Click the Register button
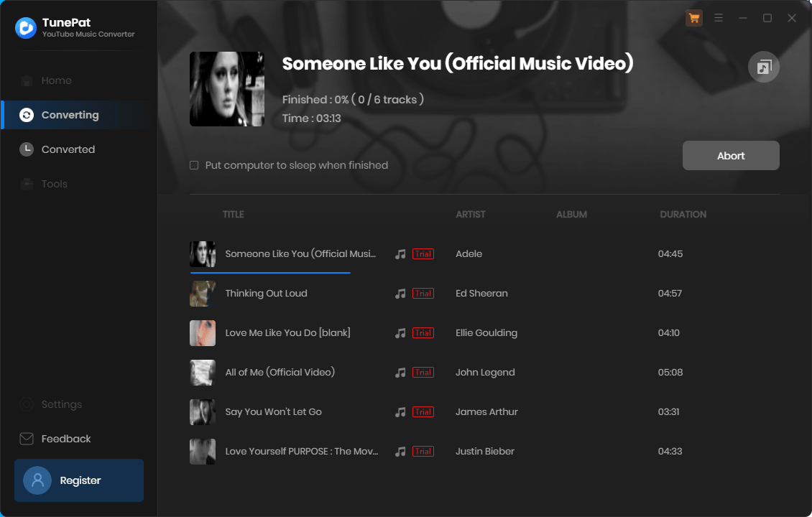 tap(79, 480)
